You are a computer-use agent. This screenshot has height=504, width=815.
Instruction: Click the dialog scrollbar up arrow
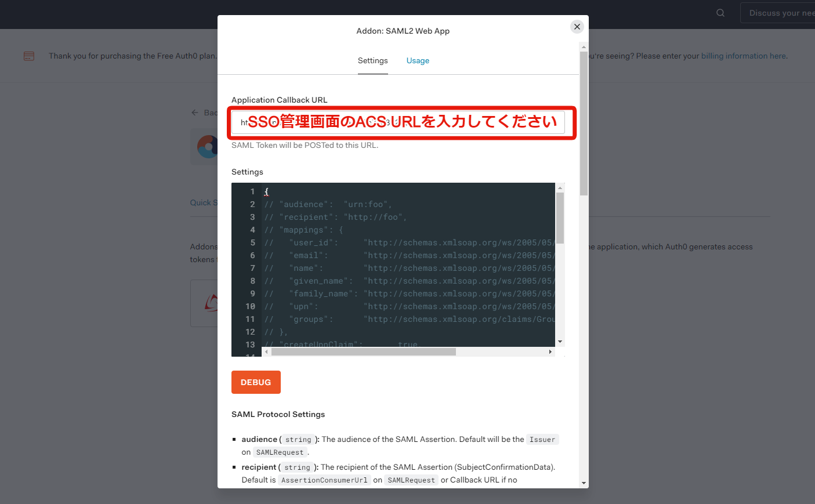tap(584, 47)
